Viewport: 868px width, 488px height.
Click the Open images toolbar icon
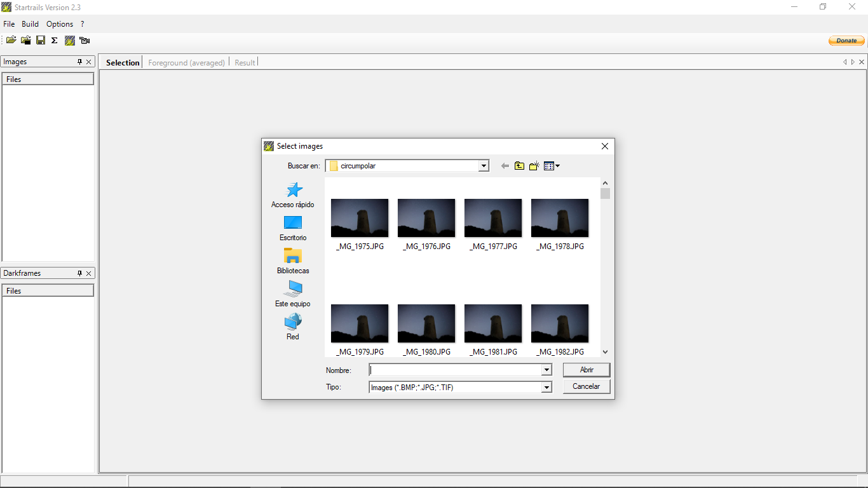tap(11, 40)
